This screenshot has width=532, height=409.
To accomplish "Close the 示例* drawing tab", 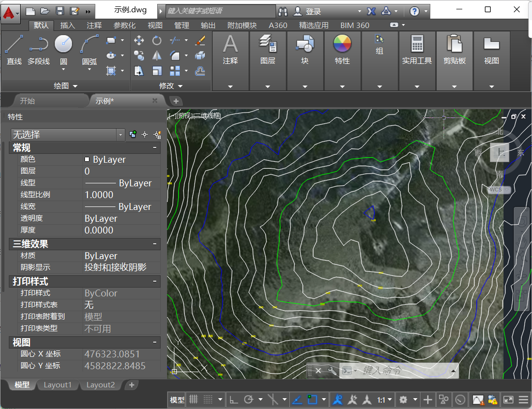I will 155,100.
